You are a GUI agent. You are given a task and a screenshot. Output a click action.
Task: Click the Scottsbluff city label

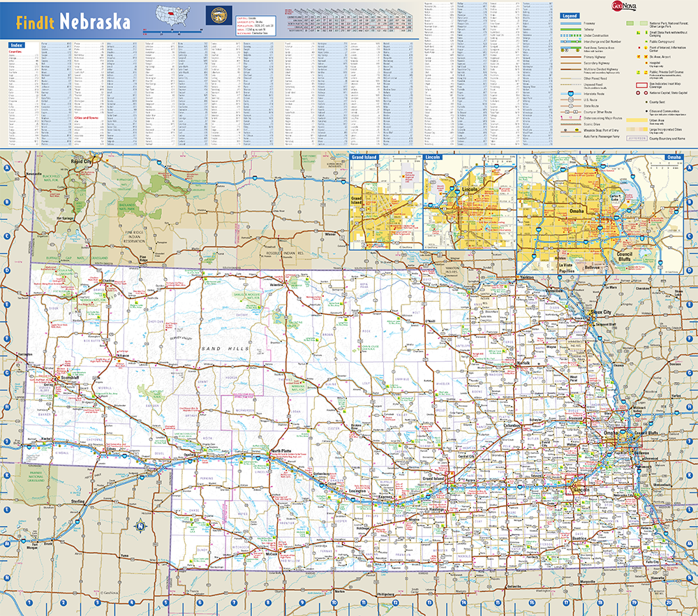70,378
